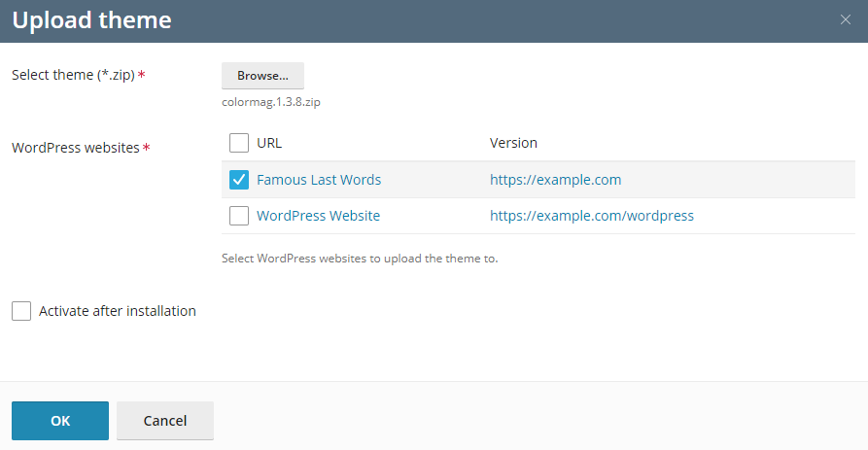This screenshot has height=450, width=868.
Task: Open the https://example.com link
Action: [x=555, y=180]
